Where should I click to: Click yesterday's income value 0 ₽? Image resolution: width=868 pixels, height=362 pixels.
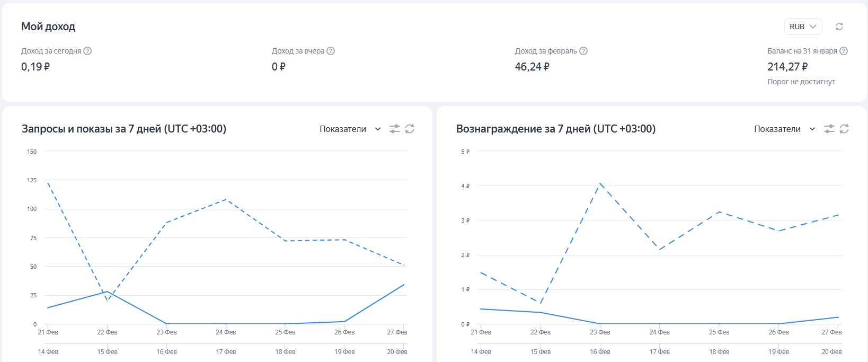279,67
